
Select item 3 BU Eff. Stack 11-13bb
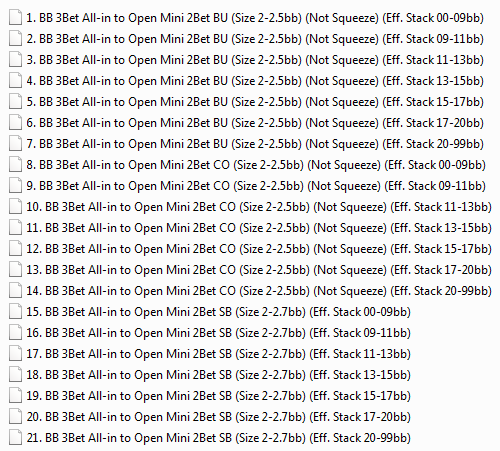pos(255,60)
